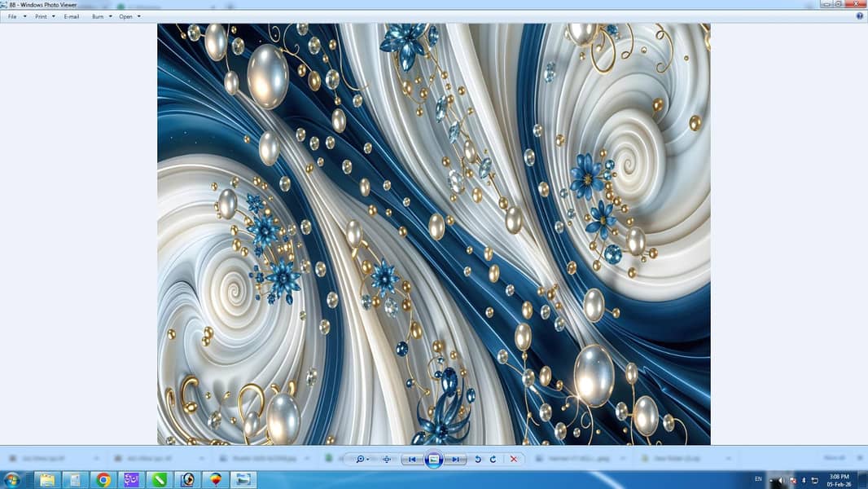868x489 pixels.
Task: Click the E-mail toolbar option
Action: 72,16
